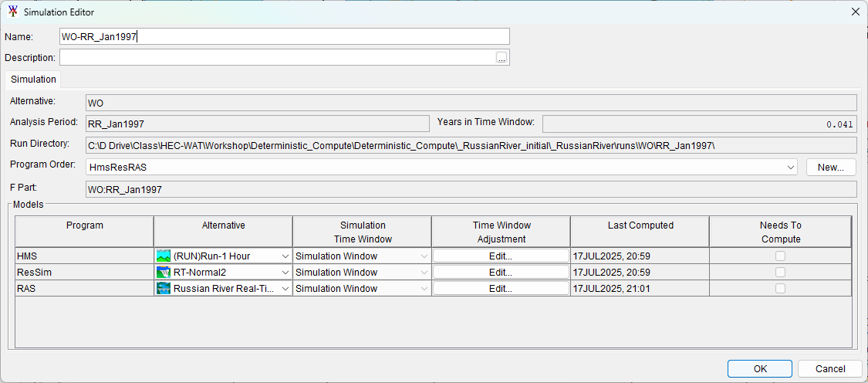The width and height of the screenshot is (868, 383).
Task: Click Edit... time window adjustment for HMS
Action: coord(501,256)
